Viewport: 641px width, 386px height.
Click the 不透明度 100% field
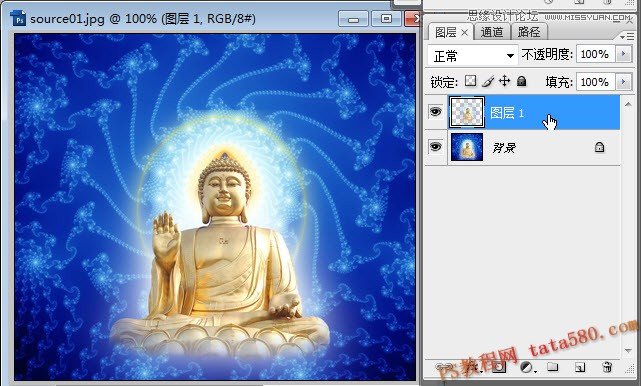tap(596, 54)
